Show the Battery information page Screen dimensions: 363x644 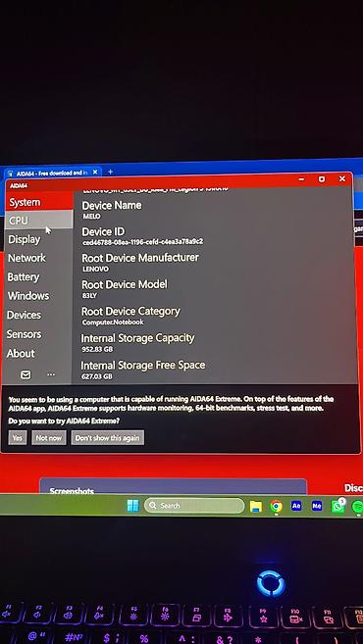pos(24,277)
